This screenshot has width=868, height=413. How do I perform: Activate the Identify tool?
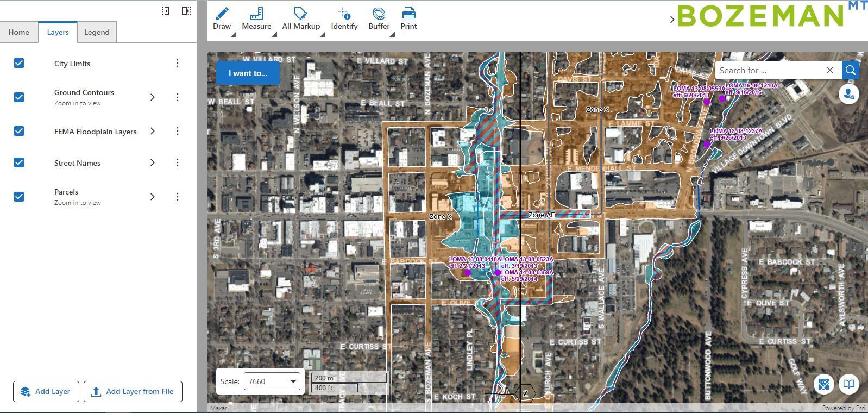pos(344,18)
